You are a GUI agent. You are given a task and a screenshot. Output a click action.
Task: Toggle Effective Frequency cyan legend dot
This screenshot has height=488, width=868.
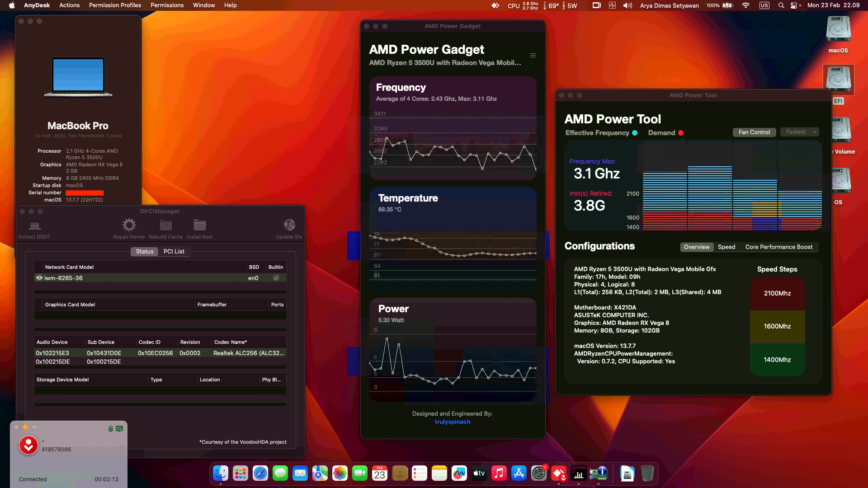[x=635, y=133]
